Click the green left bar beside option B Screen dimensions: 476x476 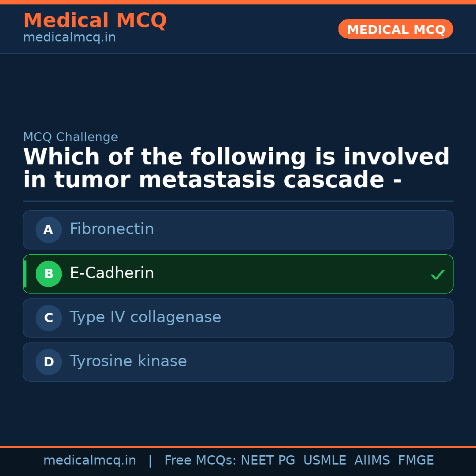click(25, 274)
